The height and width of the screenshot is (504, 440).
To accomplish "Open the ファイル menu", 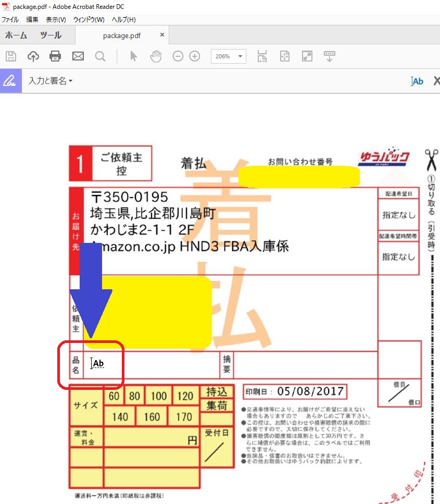I will coord(10,20).
